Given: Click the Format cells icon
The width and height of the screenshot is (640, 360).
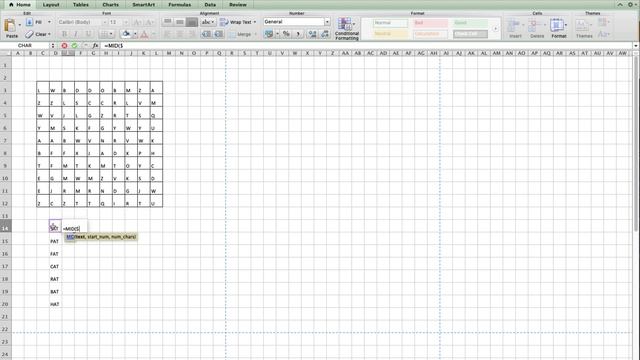Looking at the screenshot, I should [x=558, y=25].
